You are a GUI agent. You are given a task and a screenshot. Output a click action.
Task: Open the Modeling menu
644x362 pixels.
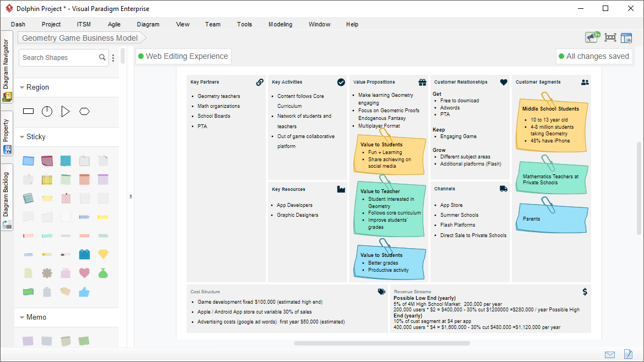point(280,24)
